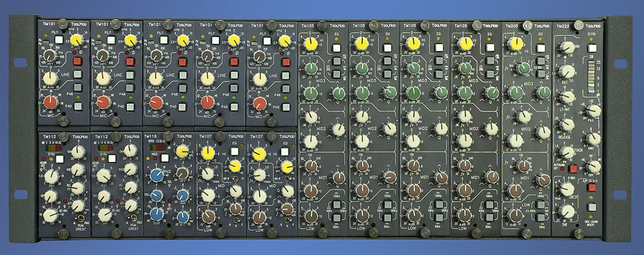This screenshot has height=255, width=644.
Task: Adjust RAT knob on the TM222
Action: point(567,72)
